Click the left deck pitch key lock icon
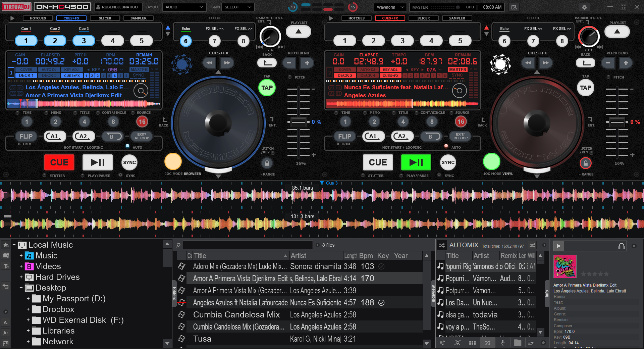This screenshot has width=644, height=349. [267, 163]
